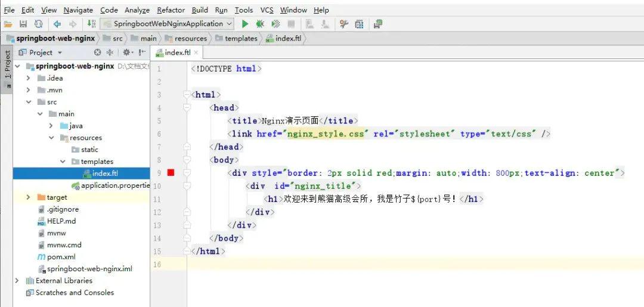Click springboot-web-nginx in the breadcrumb bar
Image resolution: width=644 pixels, height=307 pixels.
51,39
